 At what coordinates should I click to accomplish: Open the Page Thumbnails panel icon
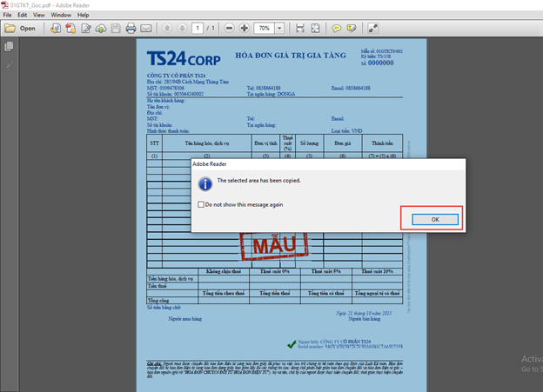tap(9, 46)
